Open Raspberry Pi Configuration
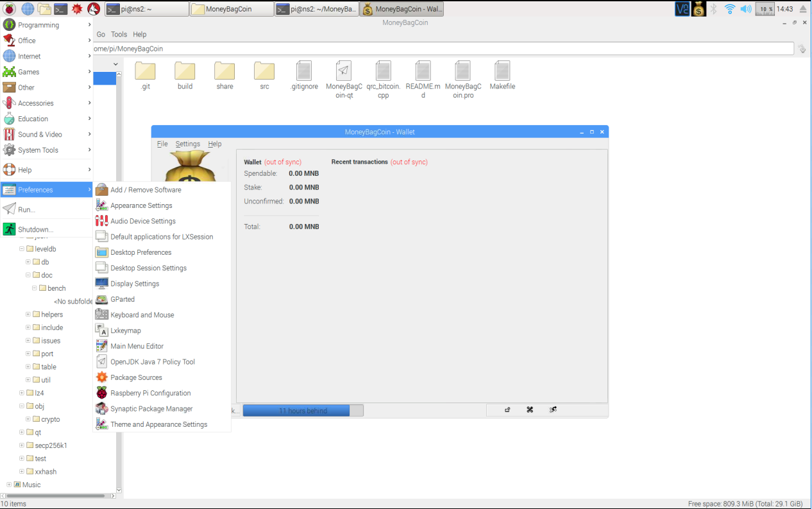 [x=162, y=393]
